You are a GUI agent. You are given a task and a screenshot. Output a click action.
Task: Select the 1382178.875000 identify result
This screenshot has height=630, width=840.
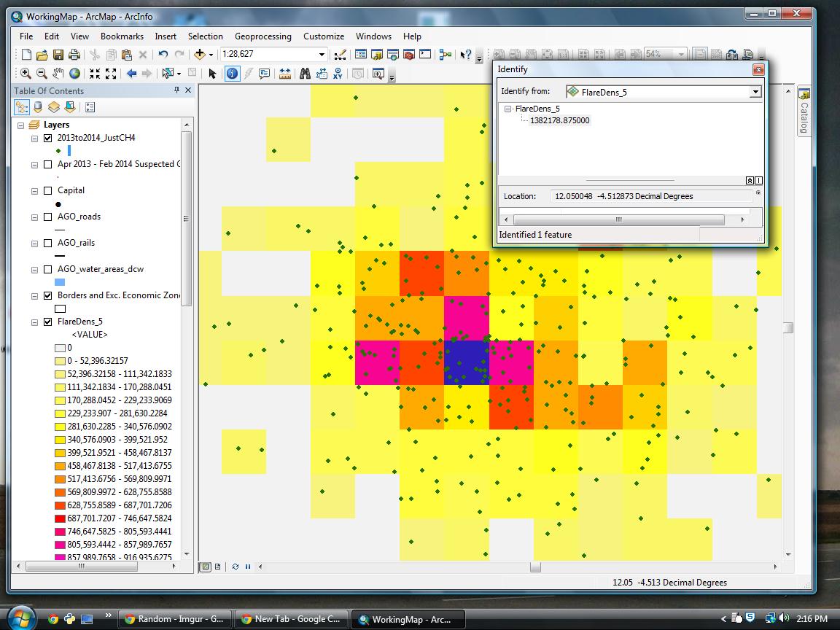(559, 120)
